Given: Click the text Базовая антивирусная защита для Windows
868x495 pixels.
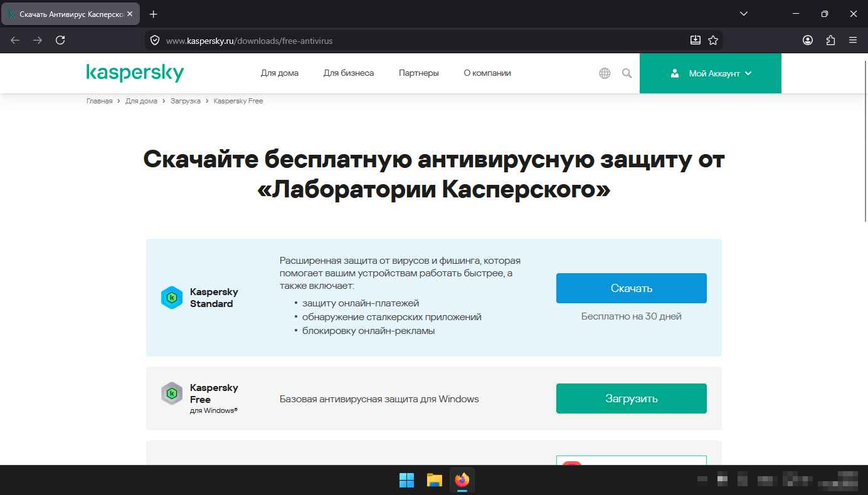Looking at the screenshot, I should (379, 399).
